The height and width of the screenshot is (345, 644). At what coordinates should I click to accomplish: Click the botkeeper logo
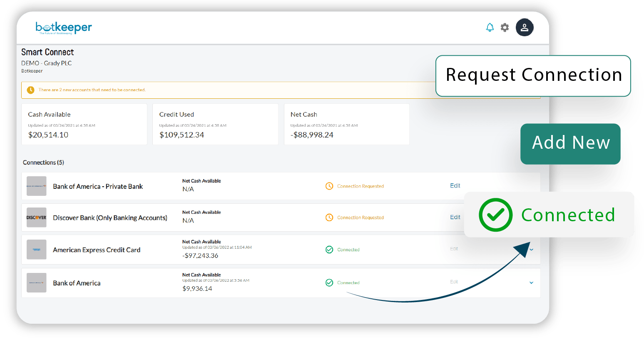[x=64, y=28]
